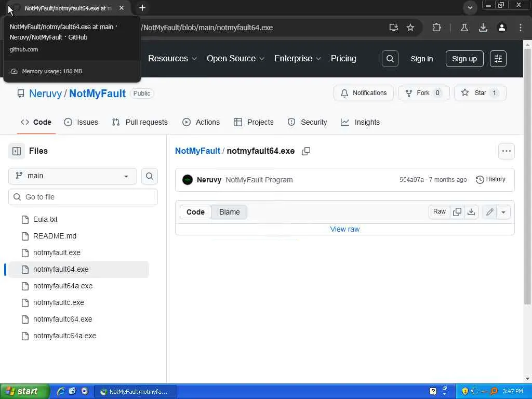Select NotMyFault taskbar window button

pyautogui.click(x=135, y=392)
